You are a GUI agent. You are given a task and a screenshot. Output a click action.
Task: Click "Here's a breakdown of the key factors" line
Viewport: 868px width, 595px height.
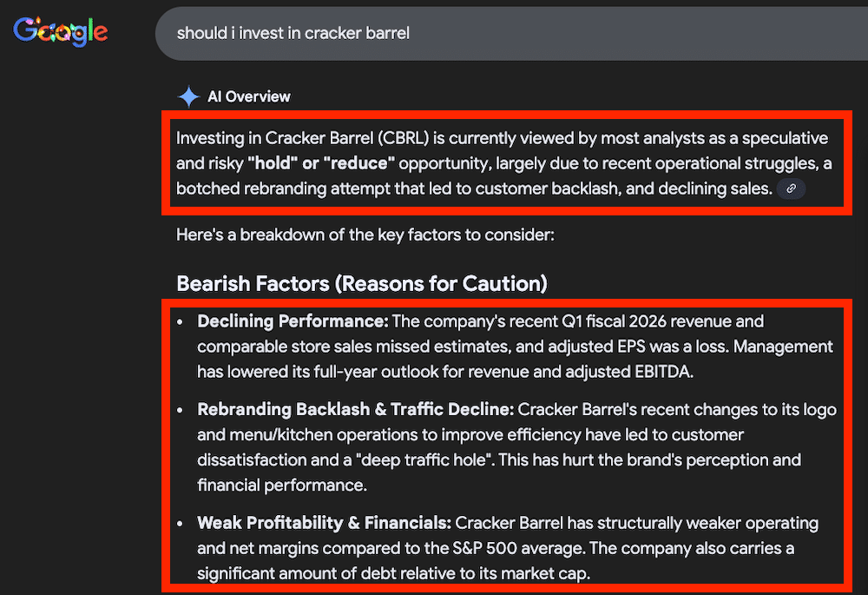pyautogui.click(x=364, y=235)
